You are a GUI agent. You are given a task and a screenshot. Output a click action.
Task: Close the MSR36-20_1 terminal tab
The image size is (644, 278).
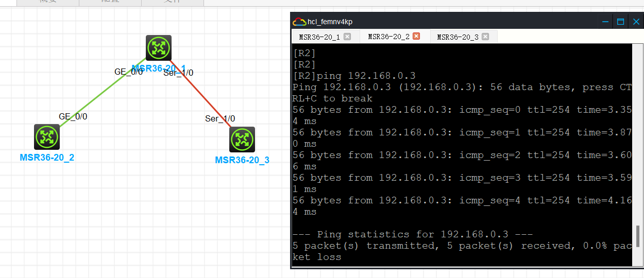[x=347, y=37]
